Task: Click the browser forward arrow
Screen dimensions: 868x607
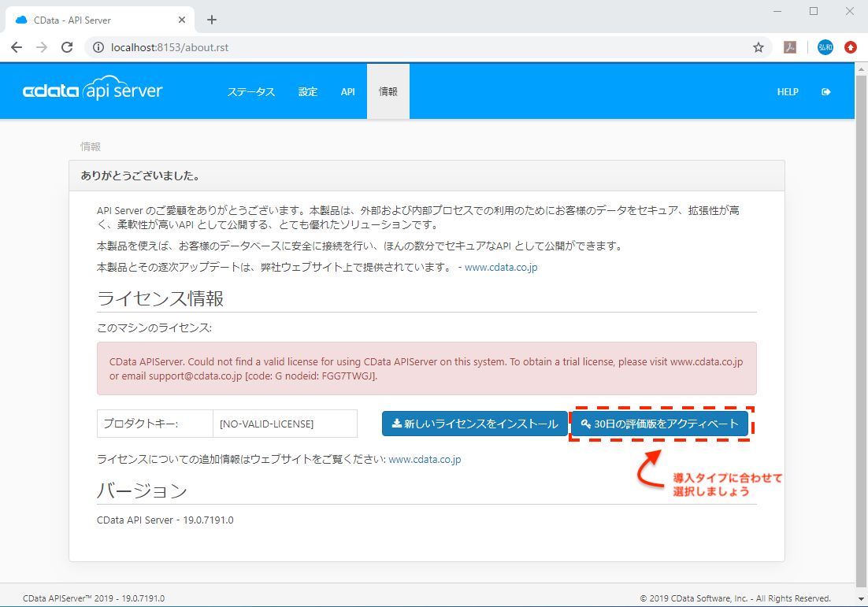Action: pyautogui.click(x=42, y=47)
